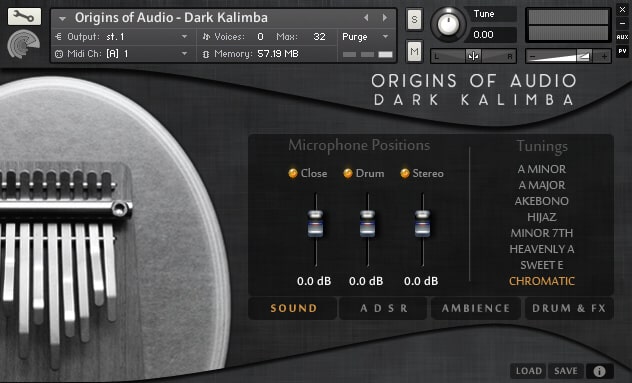632x383 pixels.
Task: Increase volume with plus button
Action: 604,56
